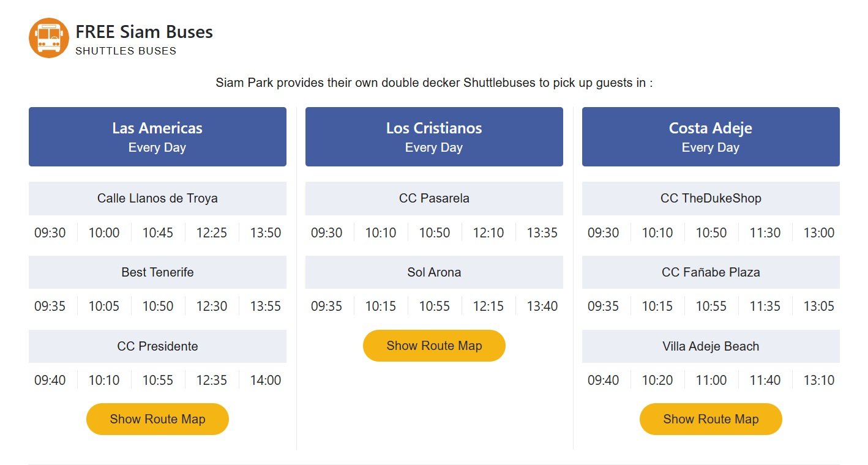Select the Los Cristianos header
Screen dimensions: 868x465
434,136
